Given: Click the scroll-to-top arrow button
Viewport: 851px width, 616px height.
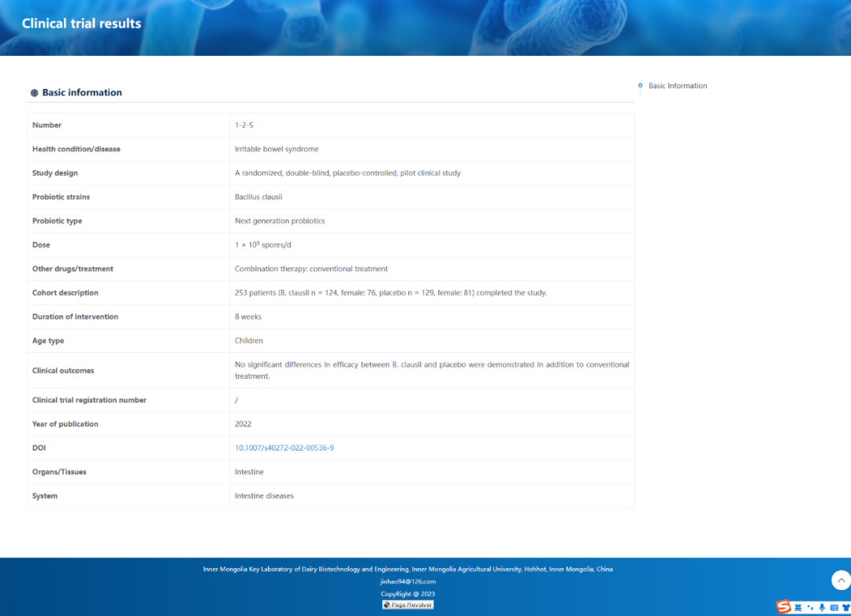Looking at the screenshot, I should (841, 581).
